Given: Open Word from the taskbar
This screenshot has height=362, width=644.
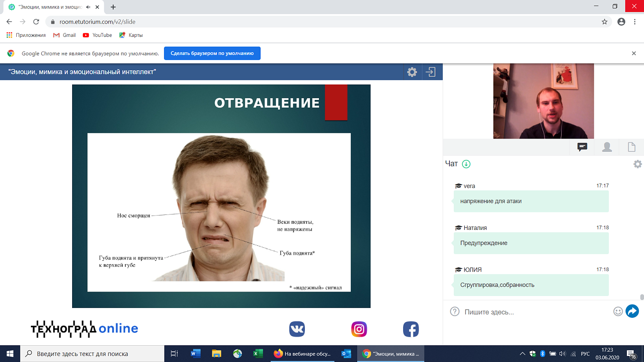Looking at the screenshot, I should click(195, 354).
